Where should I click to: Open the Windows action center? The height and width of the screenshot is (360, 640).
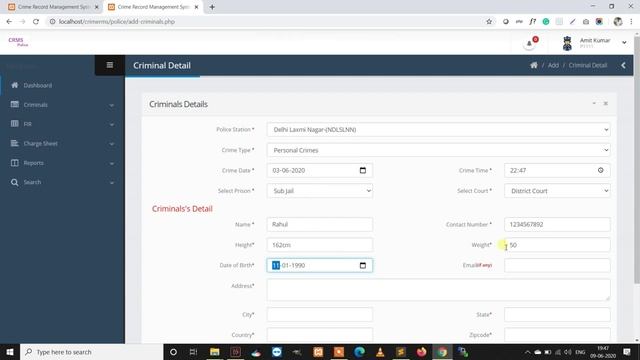627,352
